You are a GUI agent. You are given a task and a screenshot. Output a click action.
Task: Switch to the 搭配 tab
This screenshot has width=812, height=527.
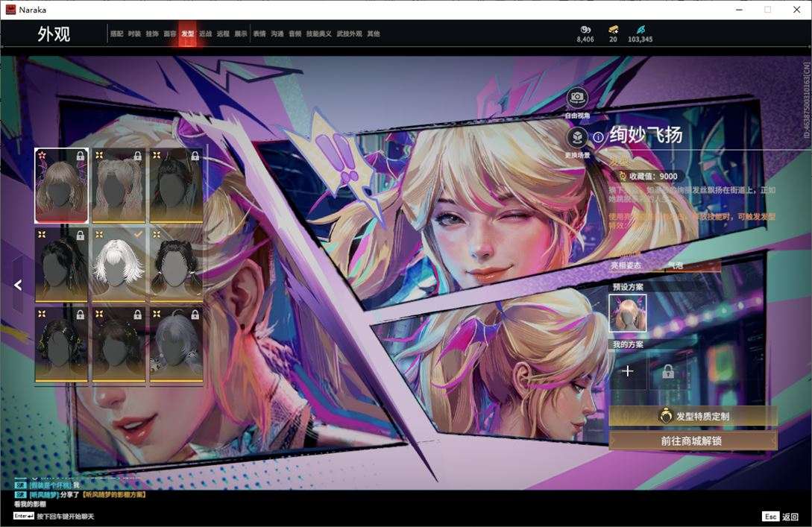116,34
